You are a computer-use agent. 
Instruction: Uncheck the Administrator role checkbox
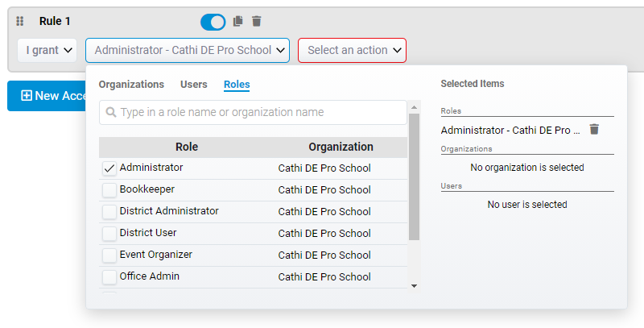pyautogui.click(x=109, y=168)
